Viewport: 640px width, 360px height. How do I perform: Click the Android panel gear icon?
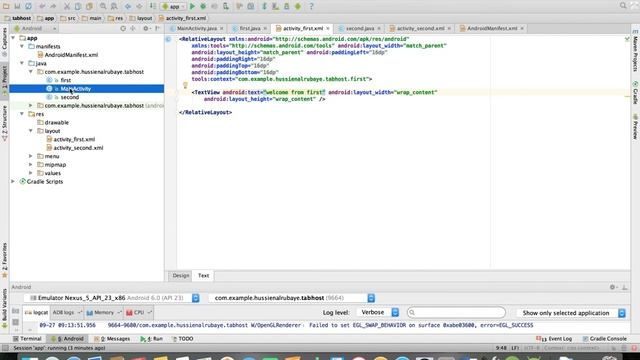[x=613, y=287]
